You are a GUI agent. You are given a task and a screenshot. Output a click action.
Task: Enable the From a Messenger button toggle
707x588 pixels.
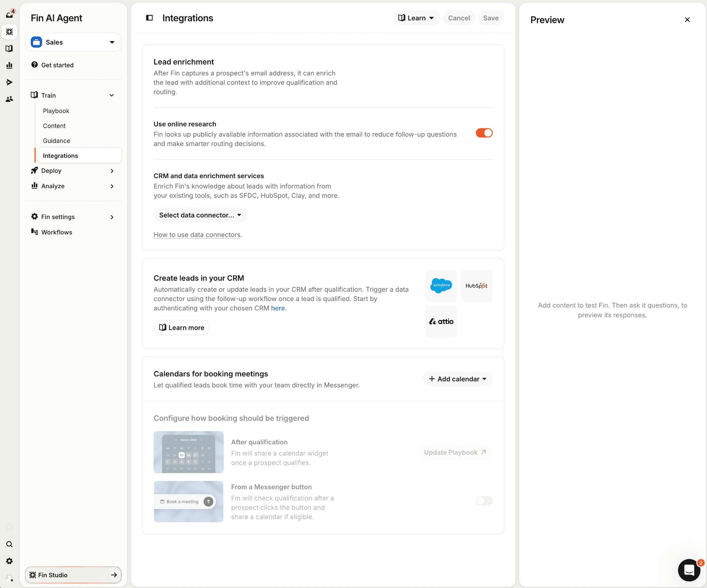coord(484,501)
